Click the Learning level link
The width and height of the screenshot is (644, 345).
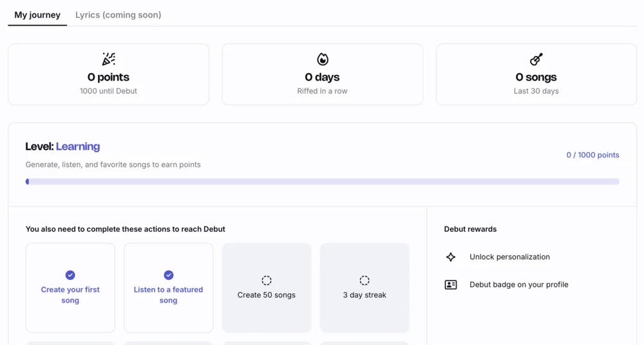point(78,146)
